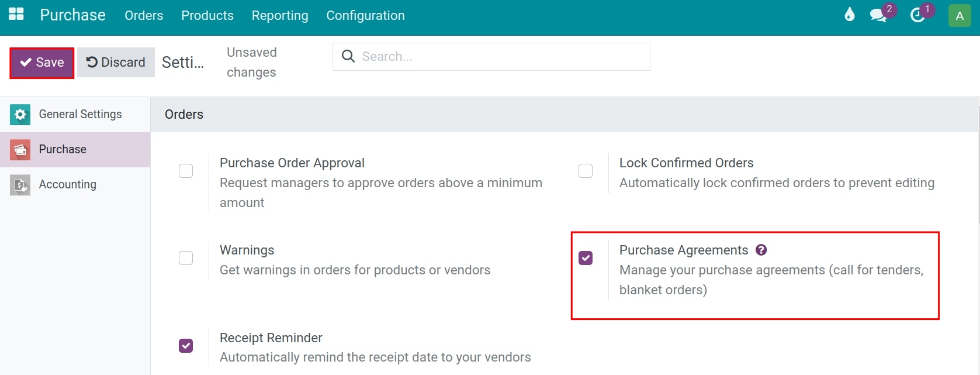Open the user avatar A menu

pos(960,16)
